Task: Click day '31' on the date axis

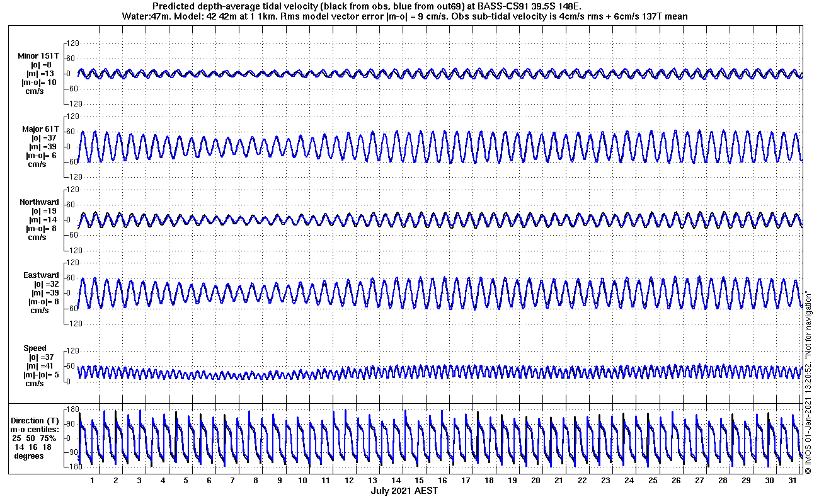Action: [792, 481]
